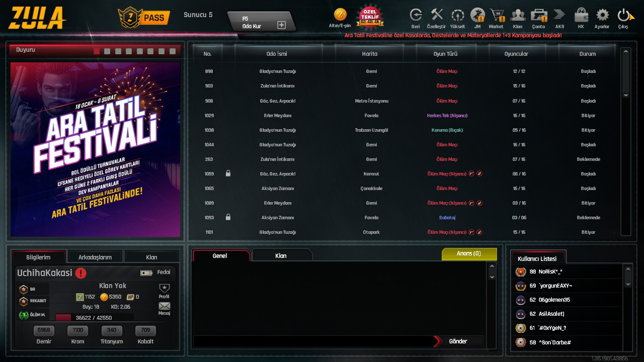Sort rooms by No. column header
644x362 pixels.
(207, 54)
